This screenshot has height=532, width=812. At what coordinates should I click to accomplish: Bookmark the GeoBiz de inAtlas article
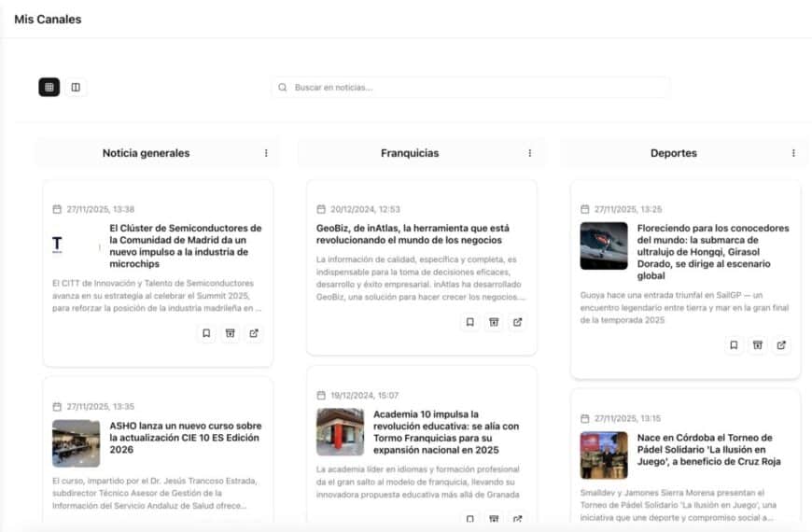469,322
